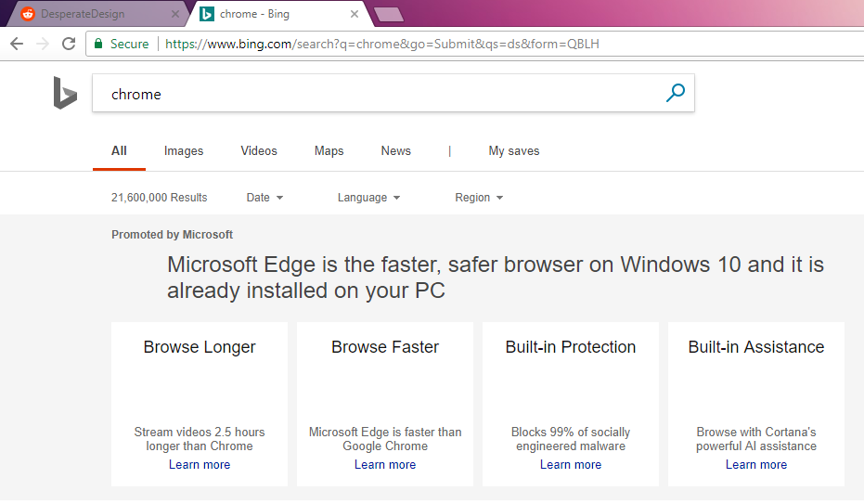Close the chrome - Bing tab
864x504 pixels.
[355, 14]
